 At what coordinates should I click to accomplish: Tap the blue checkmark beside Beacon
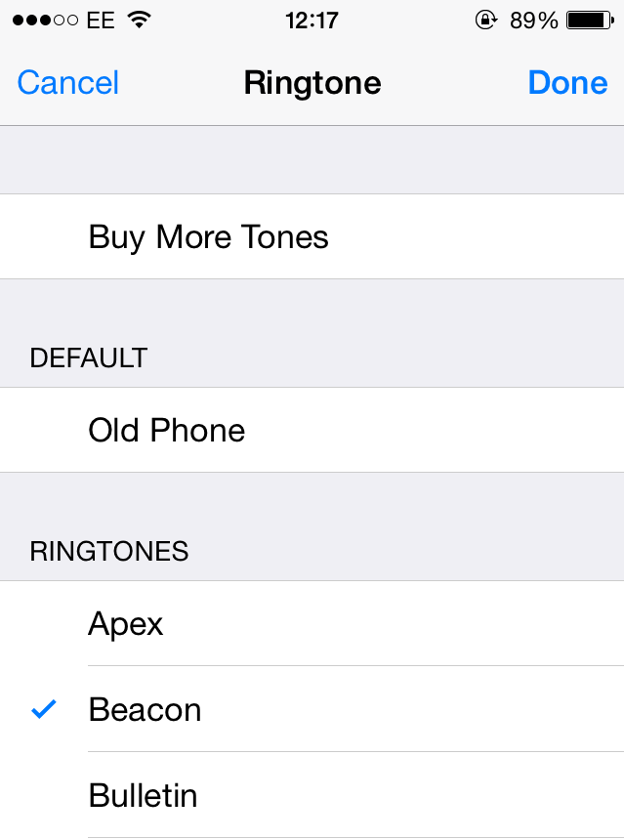point(43,709)
